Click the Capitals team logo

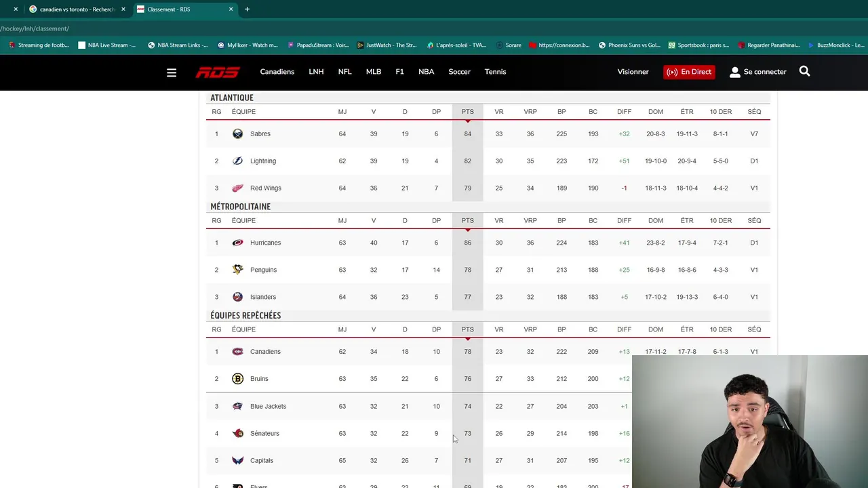[x=237, y=460]
